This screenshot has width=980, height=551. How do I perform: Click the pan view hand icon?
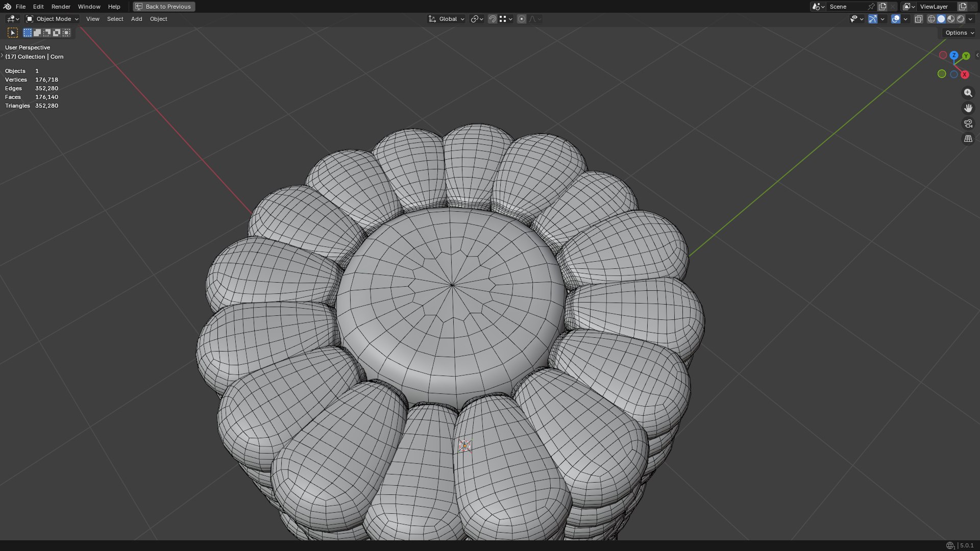pos(968,108)
